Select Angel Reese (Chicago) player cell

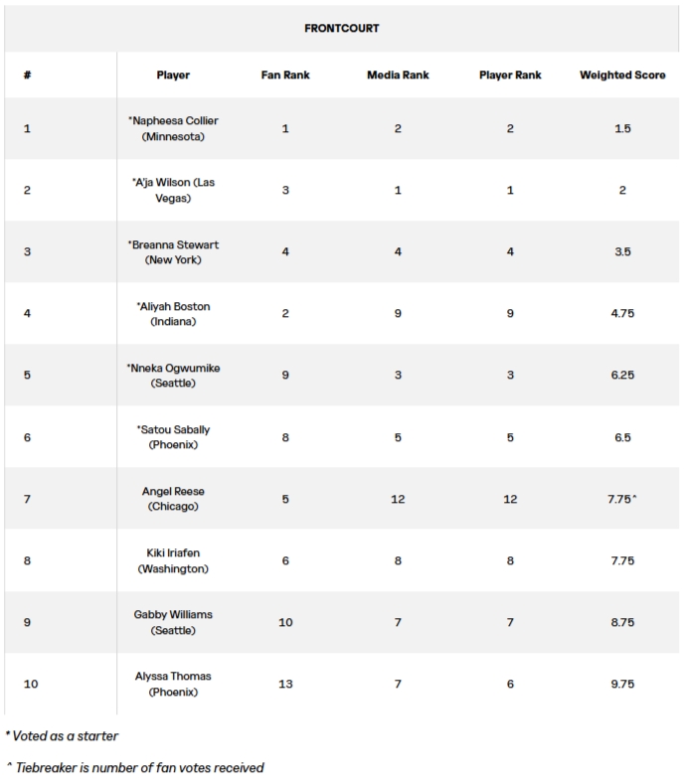(173, 499)
